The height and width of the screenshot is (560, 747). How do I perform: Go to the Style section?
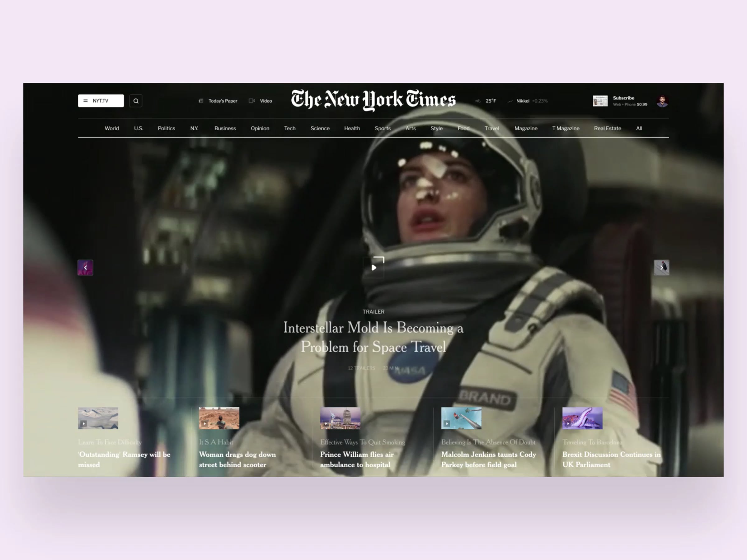click(437, 128)
